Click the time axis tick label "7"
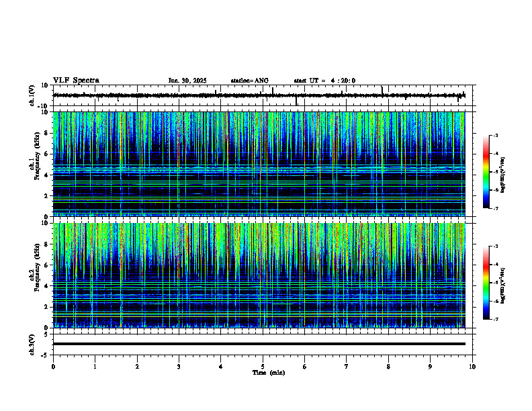Image resolution: width=532 pixels, height=411 pixels. tap(347, 367)
